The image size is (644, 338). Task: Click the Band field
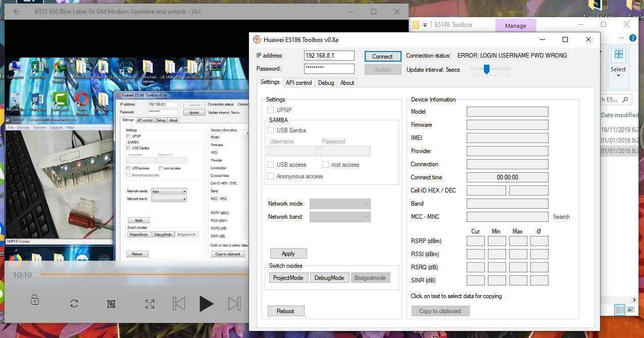(x=507, y=204)
